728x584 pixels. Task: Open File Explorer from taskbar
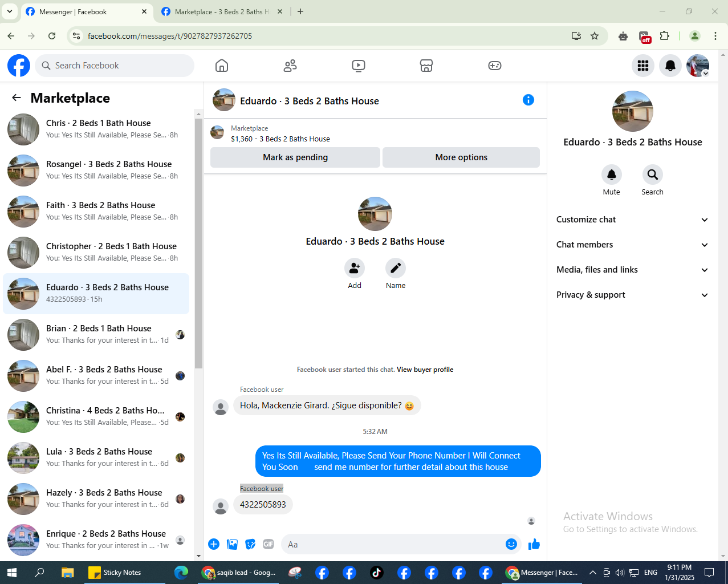click(67, 573)
